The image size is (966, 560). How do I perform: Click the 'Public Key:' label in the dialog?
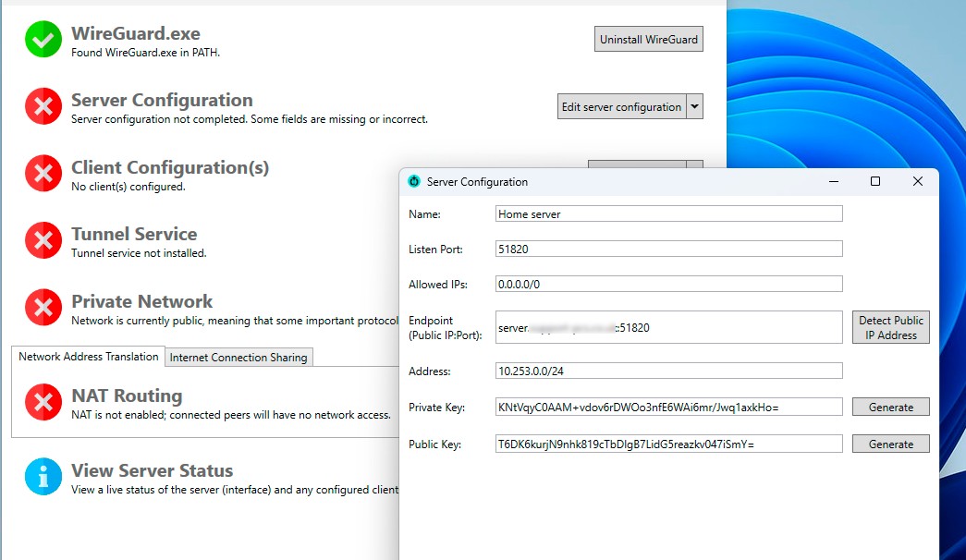435,444
